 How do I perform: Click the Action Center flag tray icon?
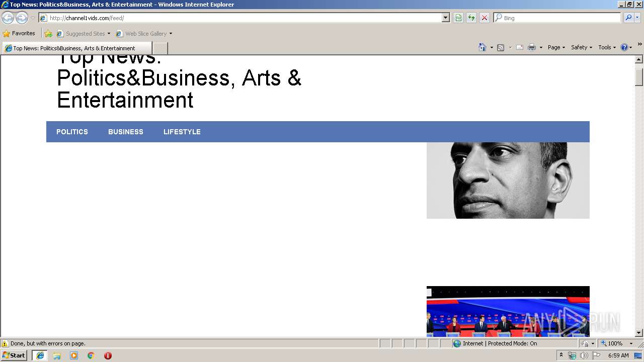(596, 355)
